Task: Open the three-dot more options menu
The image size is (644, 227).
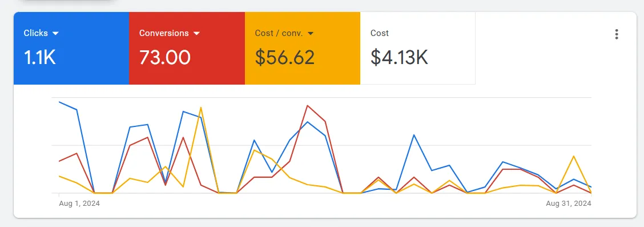Action: tap(616, 34)
